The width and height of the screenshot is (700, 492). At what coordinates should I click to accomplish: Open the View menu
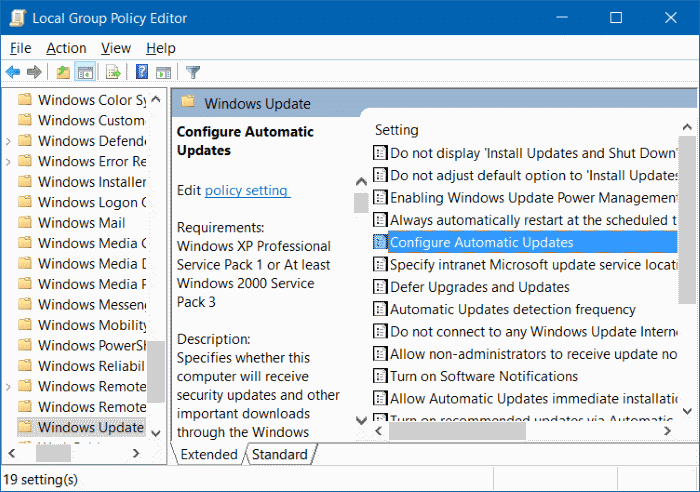pyautogui.click(x=116, y=48)
